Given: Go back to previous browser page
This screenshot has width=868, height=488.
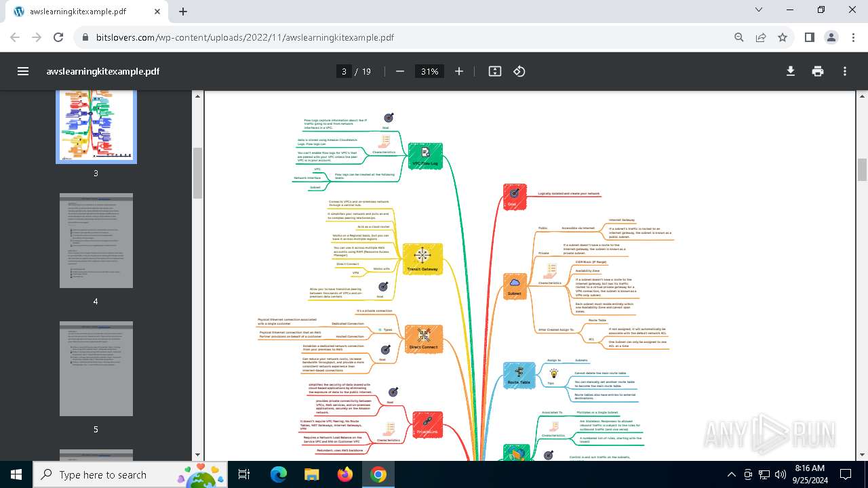Looking at the screenshot, I should coord(15,37).
